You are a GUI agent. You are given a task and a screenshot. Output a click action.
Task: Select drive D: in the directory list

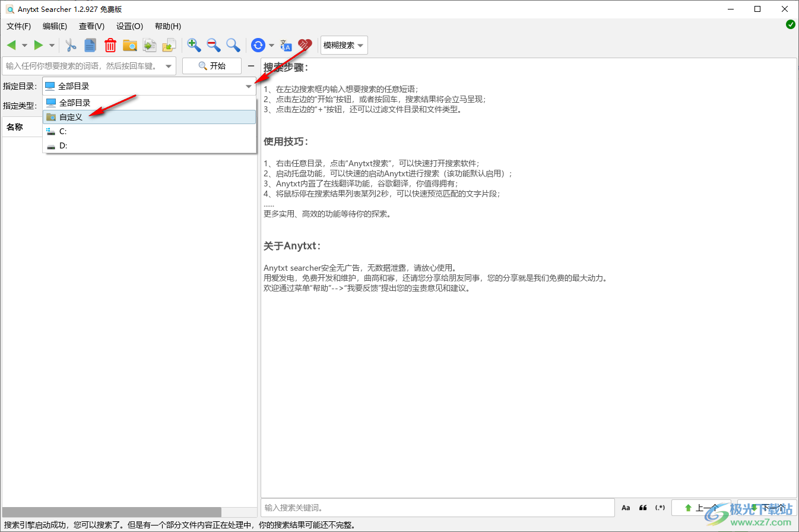pos(150,145)
